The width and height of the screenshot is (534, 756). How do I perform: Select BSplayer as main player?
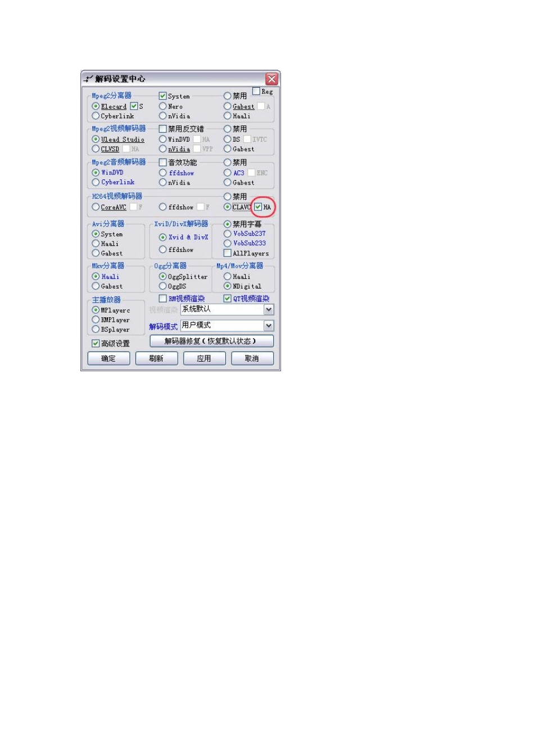(x=96, y=329)
